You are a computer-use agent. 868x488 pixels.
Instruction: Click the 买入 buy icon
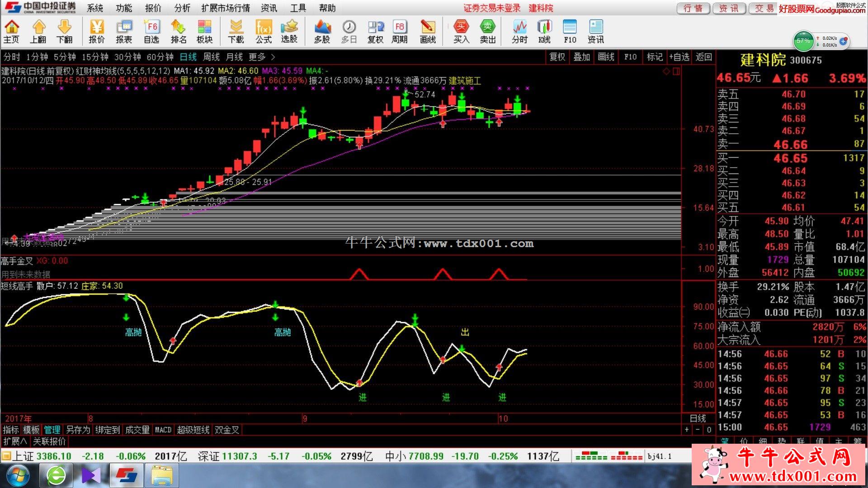pyautogui.click(x=461, y=32)
